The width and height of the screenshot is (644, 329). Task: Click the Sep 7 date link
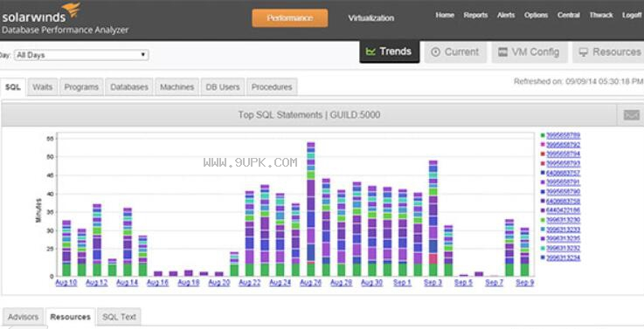click(494, 283)
